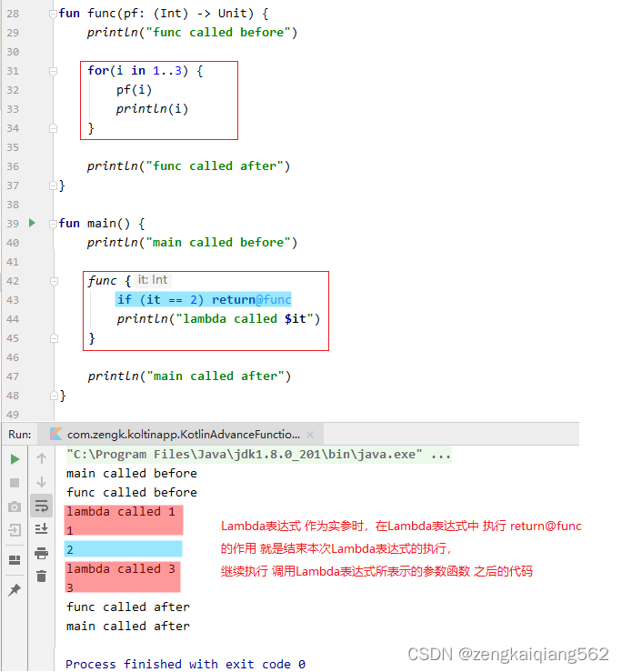Run main via gutter arrow on line 39
The width and height of the screenshot is (622, 672).
pos(32,223)
